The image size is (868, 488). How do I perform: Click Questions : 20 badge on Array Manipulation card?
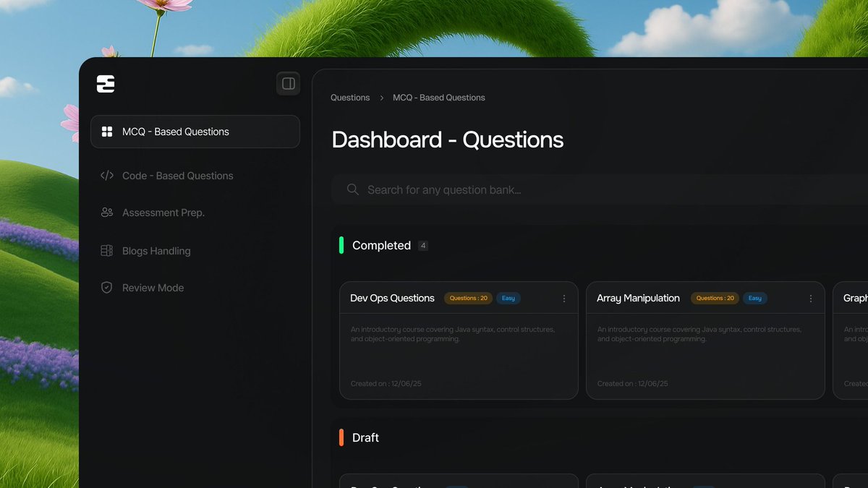click(x=715, y=298)
